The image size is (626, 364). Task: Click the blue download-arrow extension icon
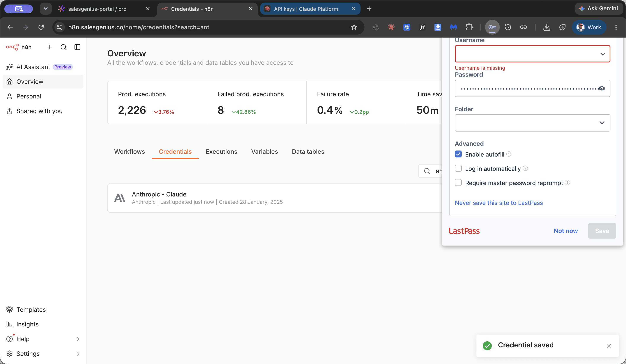pos(438,27)
